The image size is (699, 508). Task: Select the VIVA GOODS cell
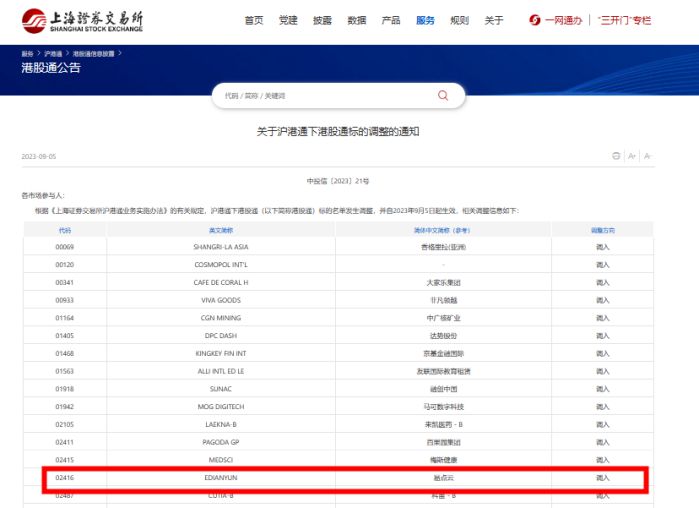coord(221,300)
